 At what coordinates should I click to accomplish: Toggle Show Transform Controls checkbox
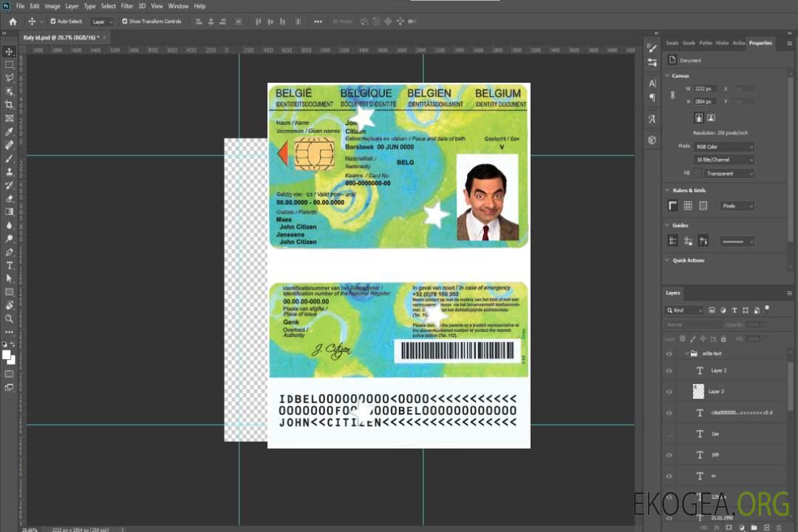point(125,21)
